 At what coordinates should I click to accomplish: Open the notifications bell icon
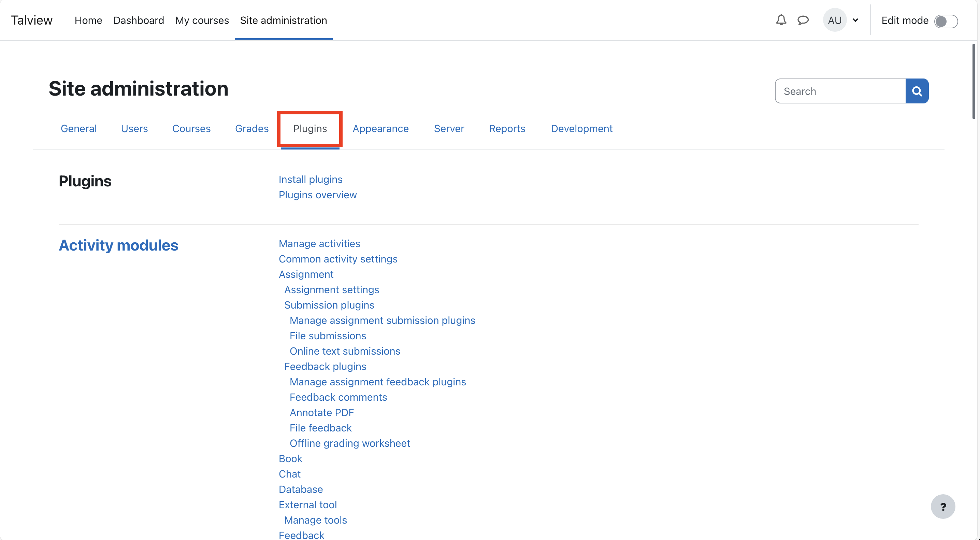point(781,20)
